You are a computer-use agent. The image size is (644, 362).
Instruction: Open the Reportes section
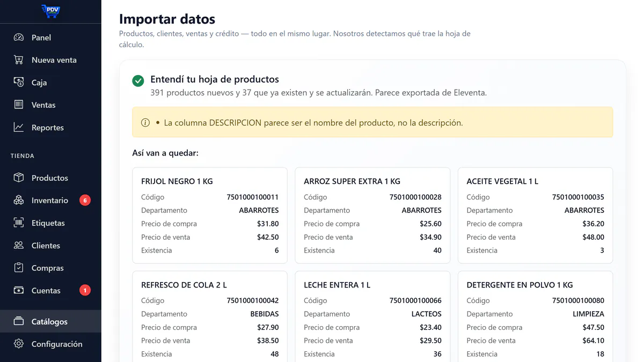click(x=48, y=128)
